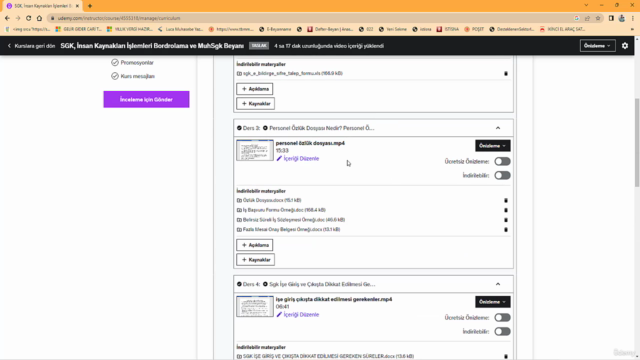
Task: Click Ders 3 title Personel Özlük Dosyası Nedir
Action: (322, 128)
